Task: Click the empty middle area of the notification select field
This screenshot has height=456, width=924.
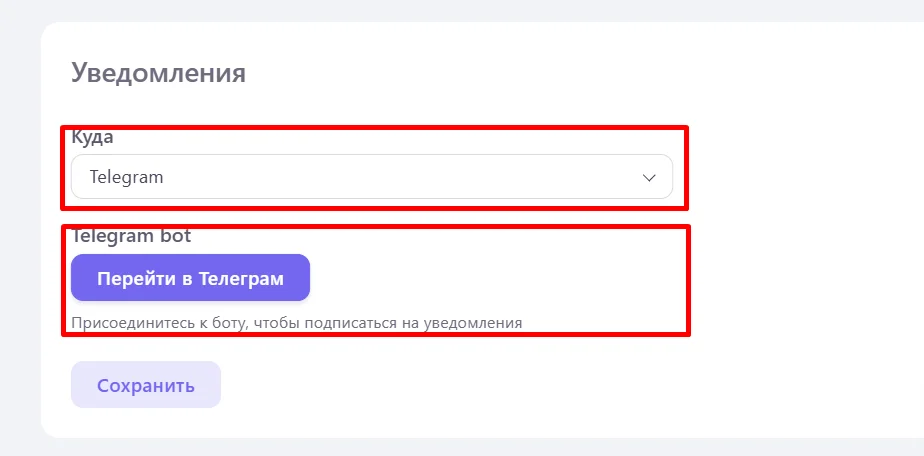Action: point(401,177)
